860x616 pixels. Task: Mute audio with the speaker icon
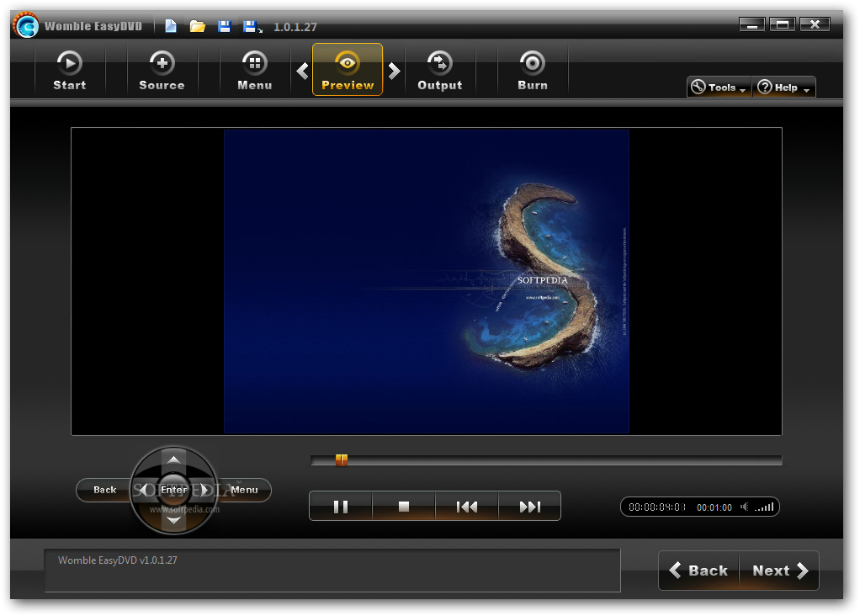click(744, 507)
